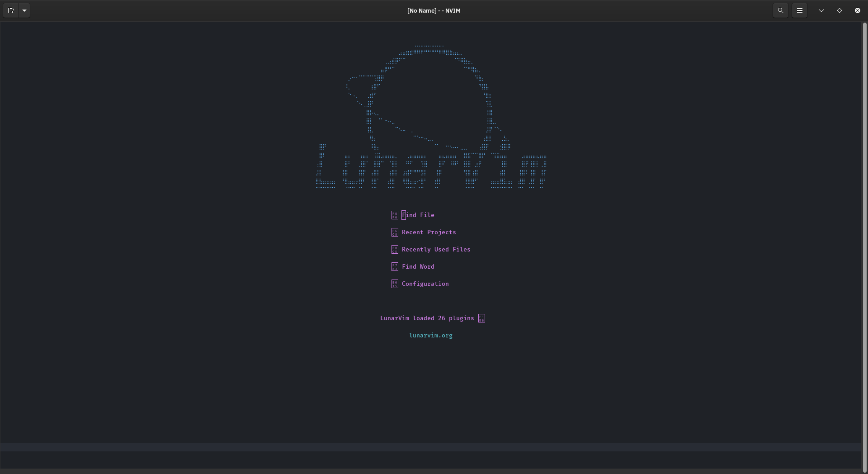868x474 pixels.
Task: Expand the chevron dropdown in the header bar
Action: coord(821,10)
